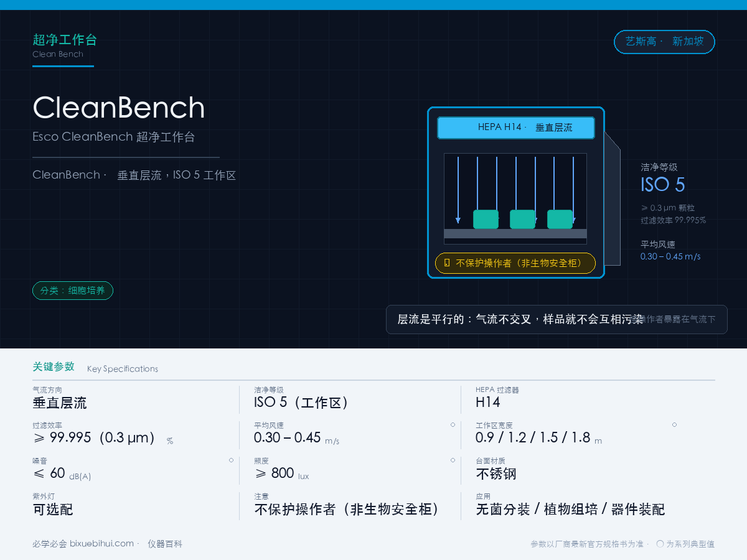
Task: Open the 艺斯高 · 新加坡 manufacturer pill
Action: pos(664,42)
